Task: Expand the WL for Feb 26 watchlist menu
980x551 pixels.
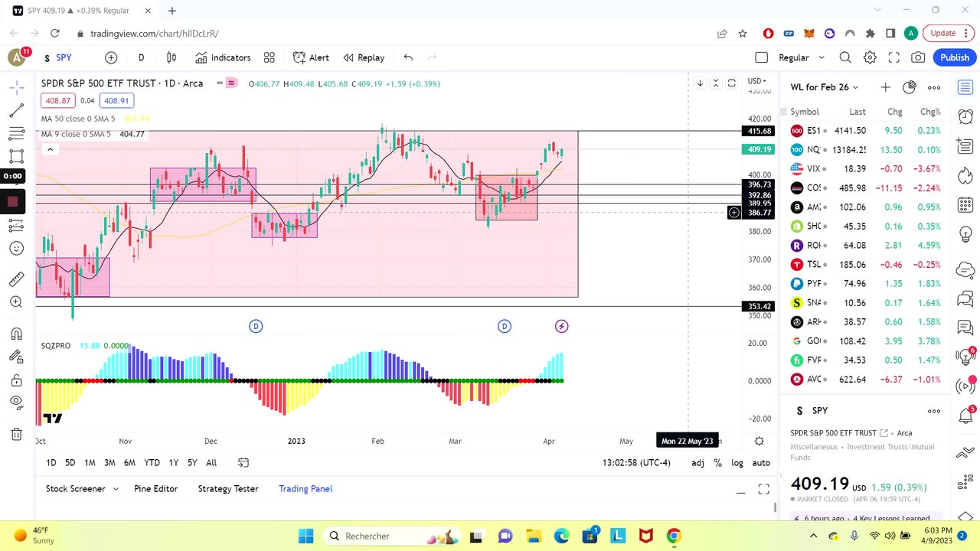Action: 825,87
